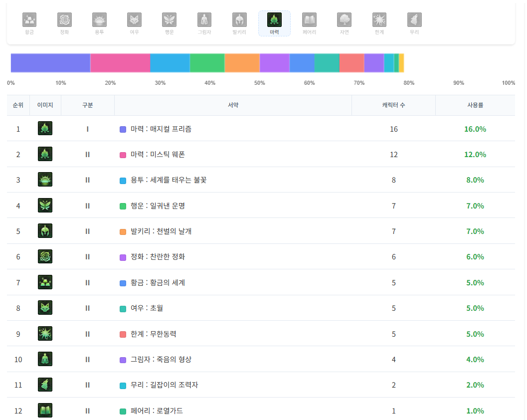The image size is (527, 420).
Task: Select the 발키리 helmet filter icon in the top bar
Action: [x=239, y=20]
